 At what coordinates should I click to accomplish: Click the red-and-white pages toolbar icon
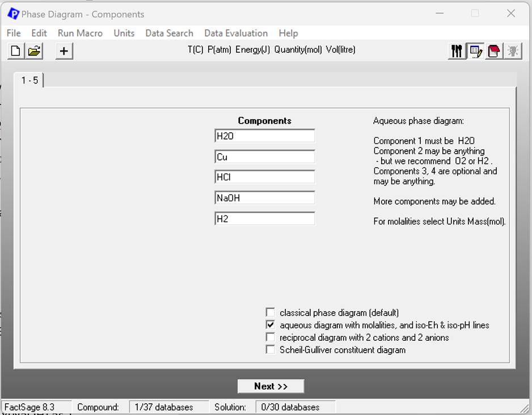pos(494,51)
